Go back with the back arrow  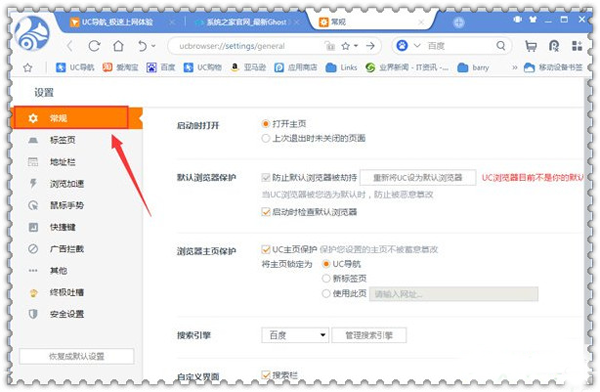tap(70, 46)
